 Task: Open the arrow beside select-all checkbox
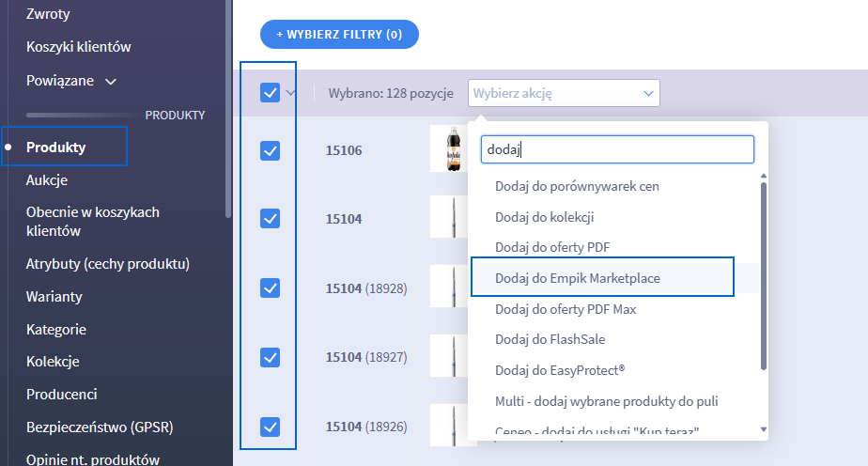pos(290,93)
